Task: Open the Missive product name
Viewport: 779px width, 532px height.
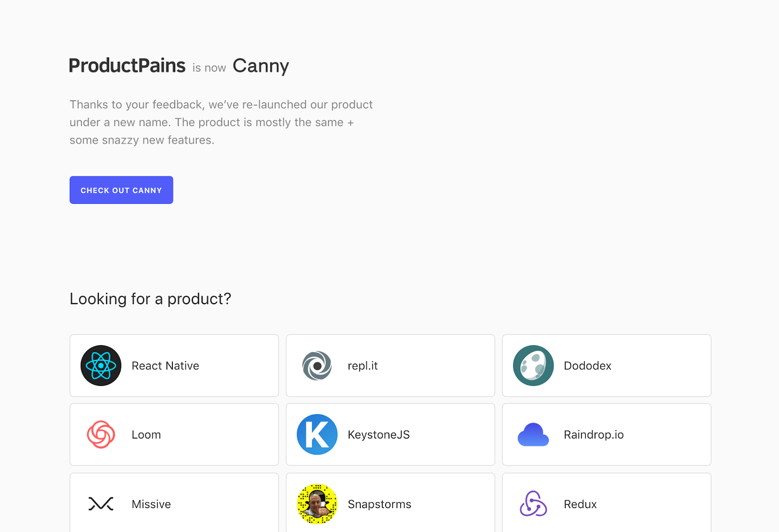Action: click(151, 504)
